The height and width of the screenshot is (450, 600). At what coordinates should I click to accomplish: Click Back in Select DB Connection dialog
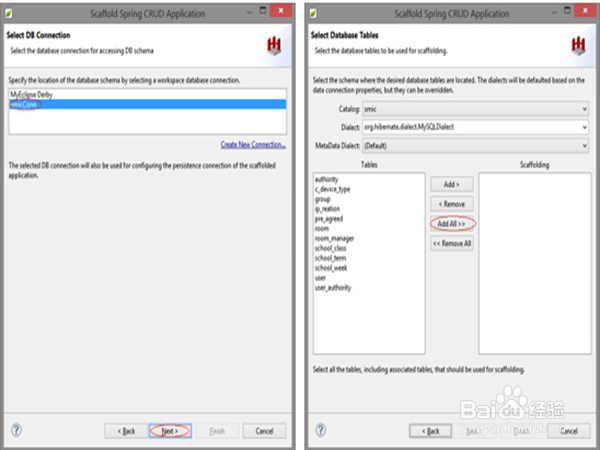tap(126, 431)
